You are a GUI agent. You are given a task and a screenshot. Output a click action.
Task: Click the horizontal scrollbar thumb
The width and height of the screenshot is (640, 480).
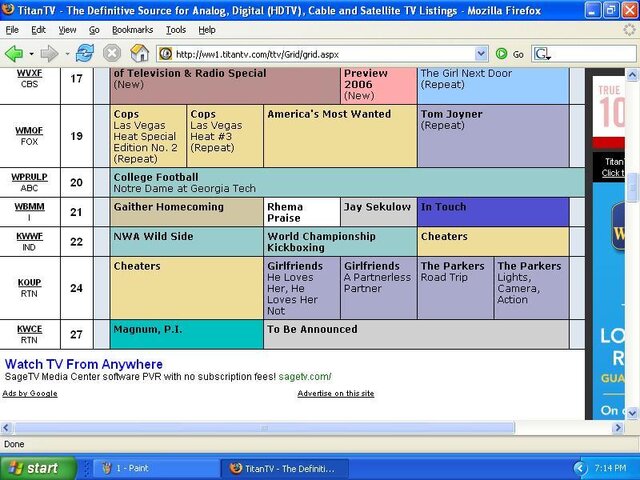tap(264, 427)
